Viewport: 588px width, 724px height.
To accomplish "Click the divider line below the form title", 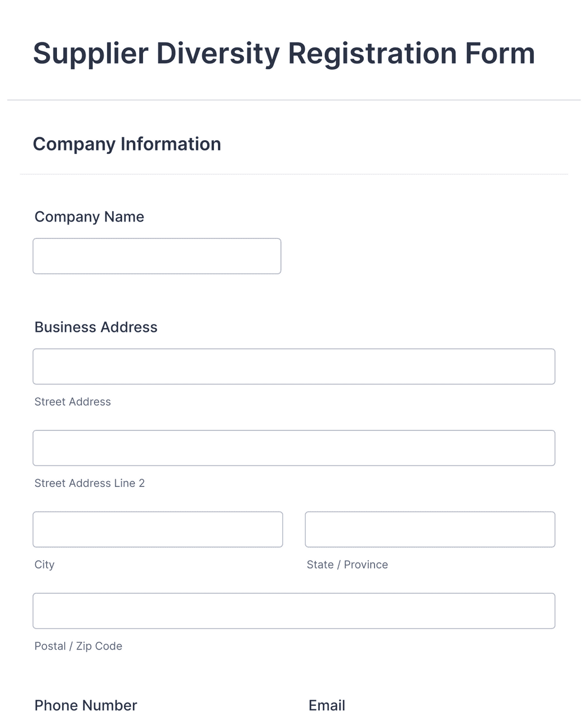I will pyautogui.click(x=294, y=99).
